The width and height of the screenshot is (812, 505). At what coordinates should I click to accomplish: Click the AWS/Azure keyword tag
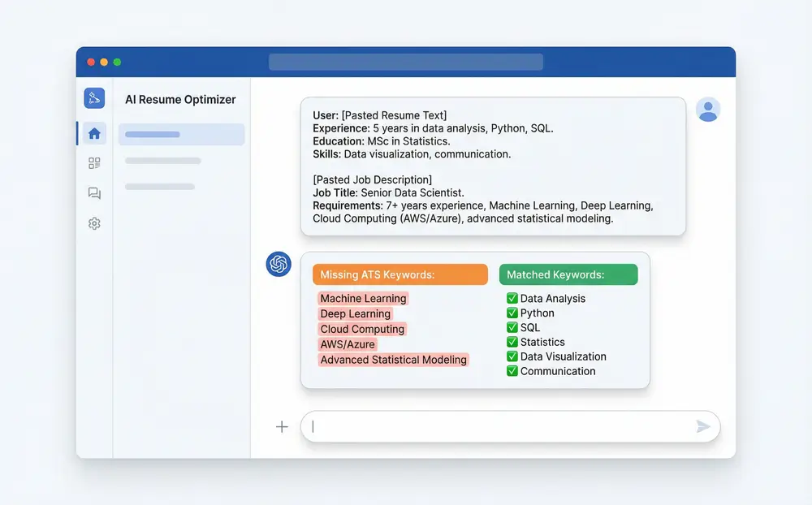click(x=348, y=344)
